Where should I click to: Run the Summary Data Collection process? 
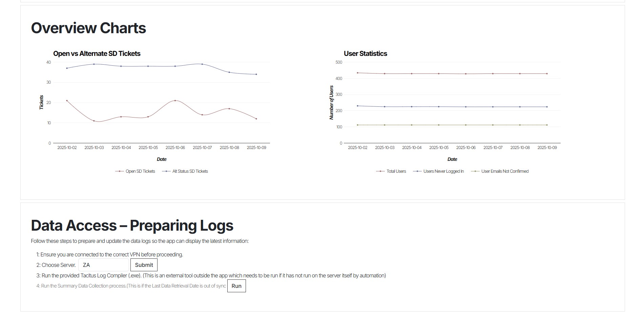(236, 286)
